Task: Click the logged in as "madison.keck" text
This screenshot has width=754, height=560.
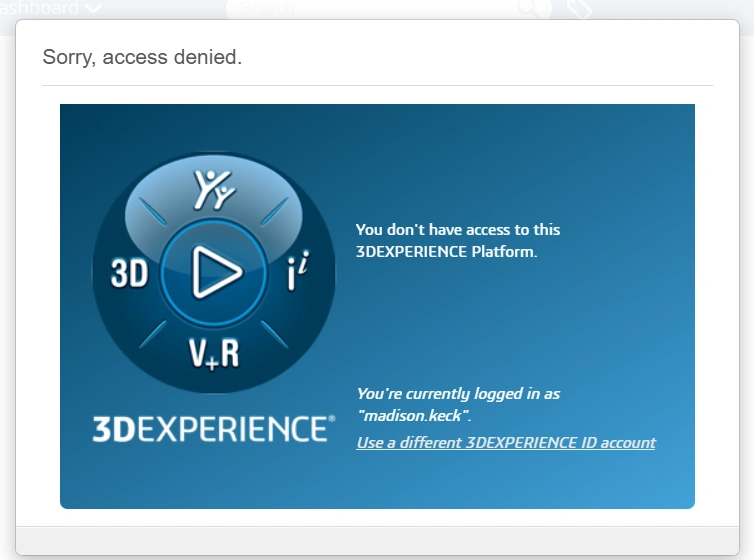Action: pyautogui.click(x=458, y=404)
